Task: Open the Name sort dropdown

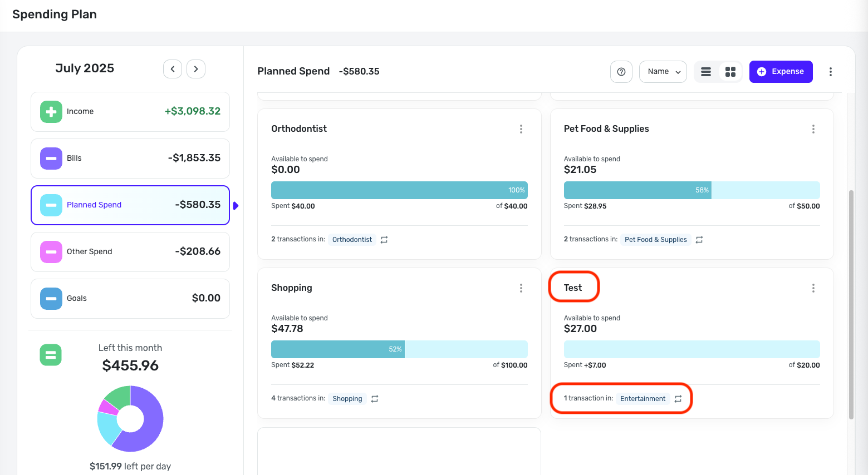Action: (663, 72)
